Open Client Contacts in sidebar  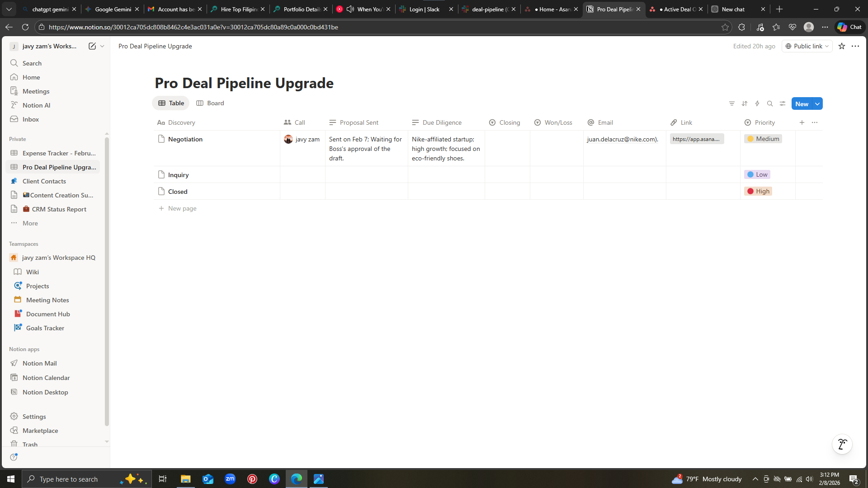pos(44,181)
